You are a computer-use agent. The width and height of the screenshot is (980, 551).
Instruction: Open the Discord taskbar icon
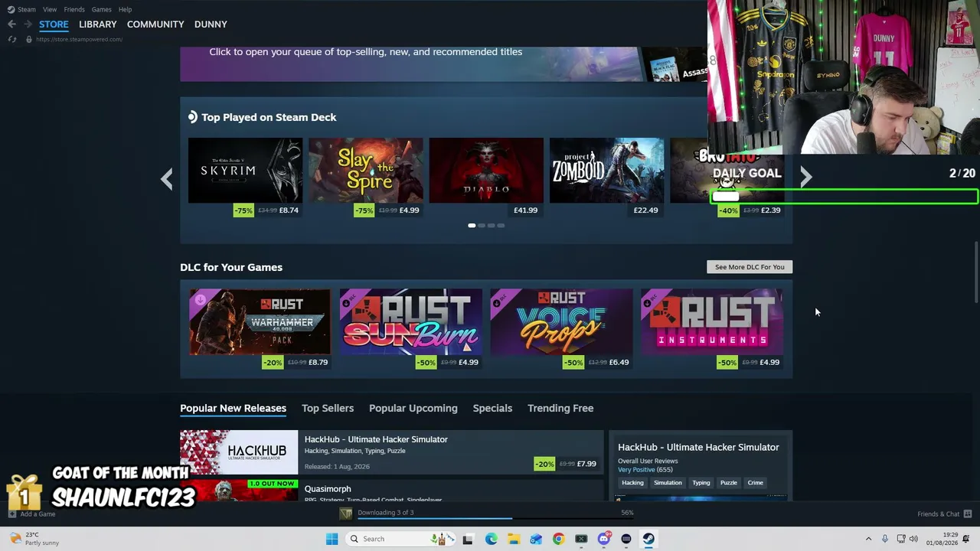[604, 539]
